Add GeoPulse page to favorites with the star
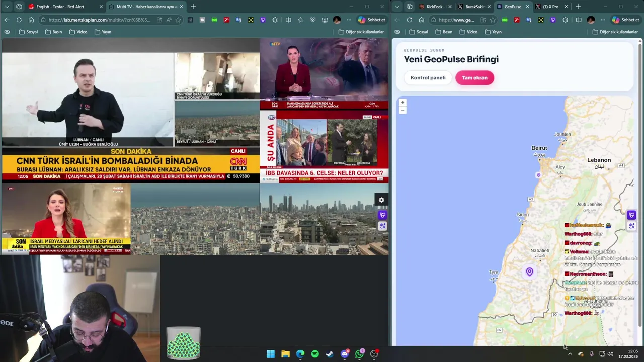This screenshot has height=362, width=644. 492,20
